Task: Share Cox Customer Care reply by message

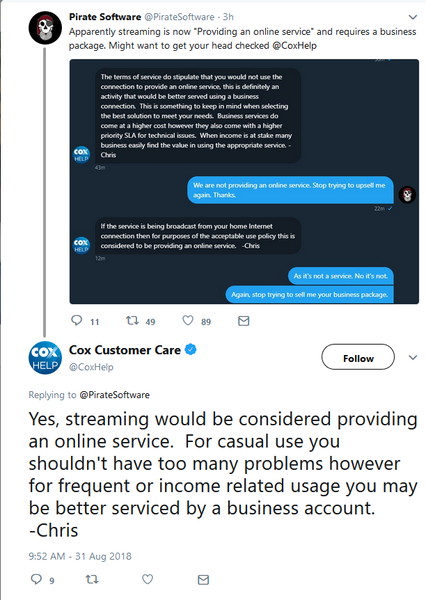Action: click(x=203, y=580)
